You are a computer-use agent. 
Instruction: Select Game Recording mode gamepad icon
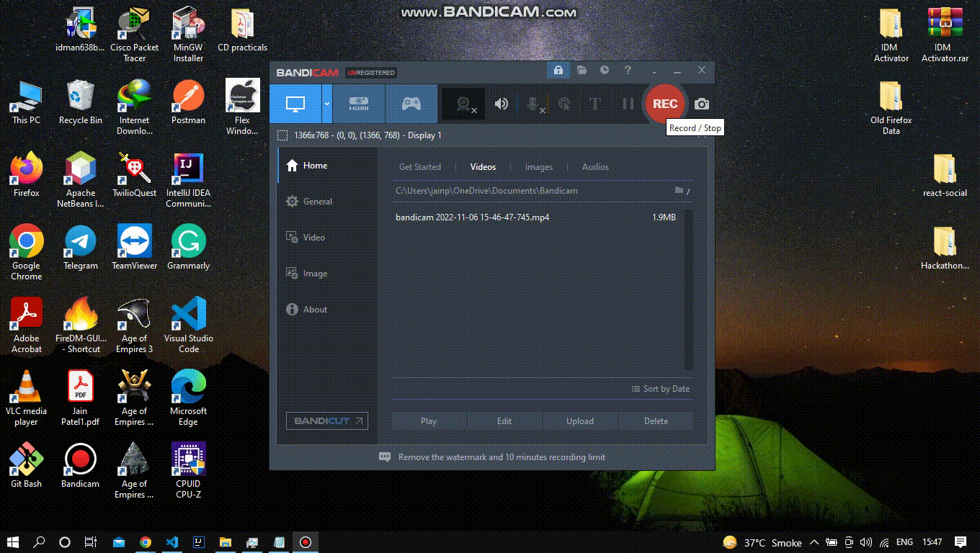(x=411, y=104)
